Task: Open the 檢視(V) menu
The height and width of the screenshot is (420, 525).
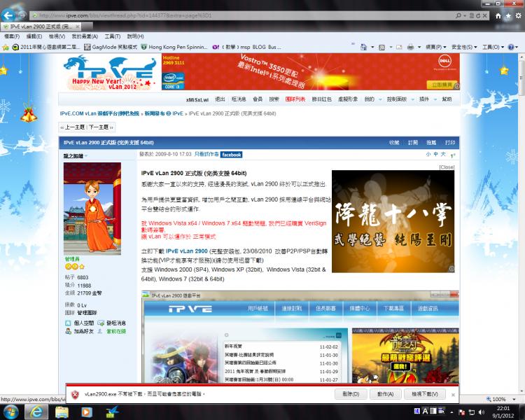Action: click(57, 36)
